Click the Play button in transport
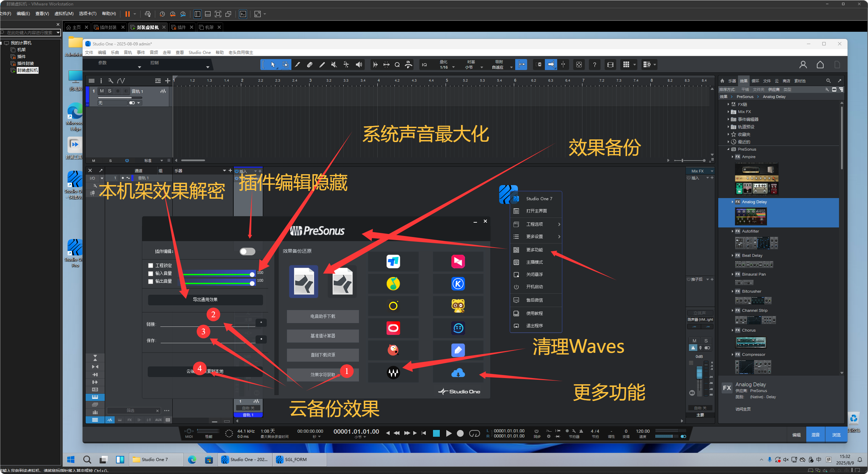 pos(449,433)
